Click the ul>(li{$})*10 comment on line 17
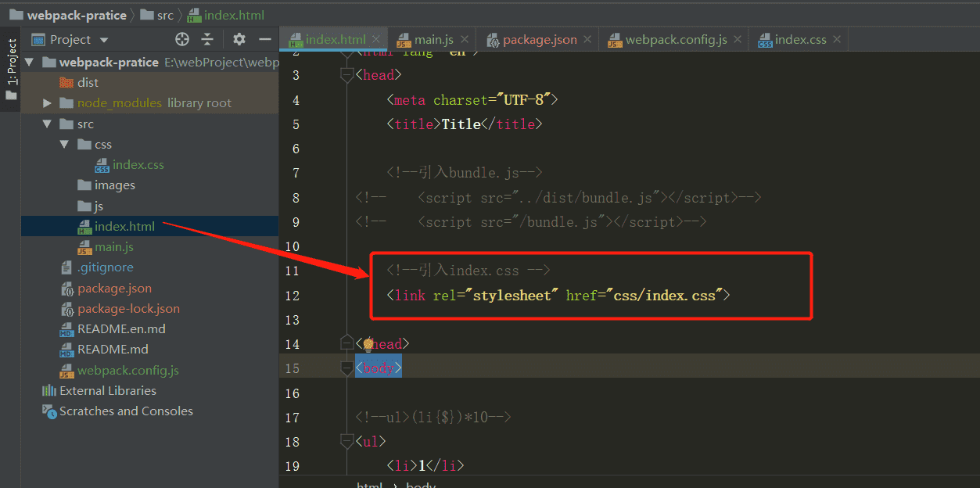The width and height of the screenshot is (980, 488). [433, 418]
